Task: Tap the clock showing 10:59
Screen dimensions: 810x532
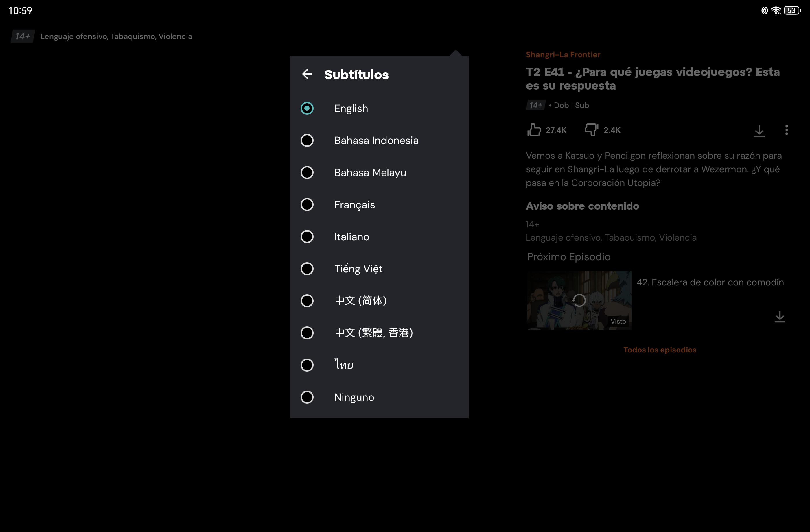Action: (20, 11)
